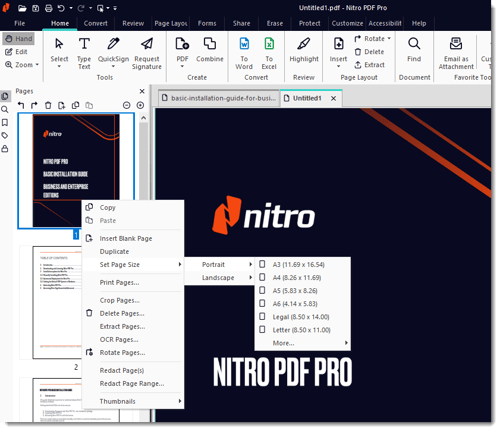Image resolution: width=500 pixels, height=431 pixels.
Task: Choose Delete Pages from context menu
Action: (x=133, y=313)
